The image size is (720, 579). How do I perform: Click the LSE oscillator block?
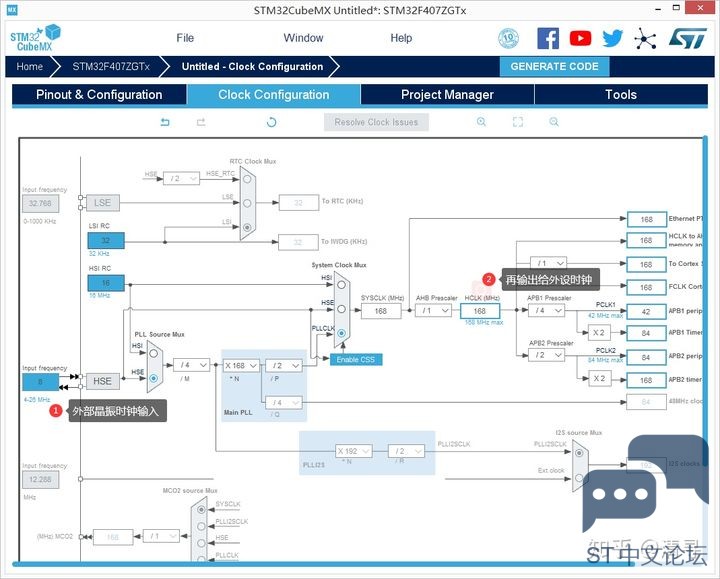coord(102,202)
